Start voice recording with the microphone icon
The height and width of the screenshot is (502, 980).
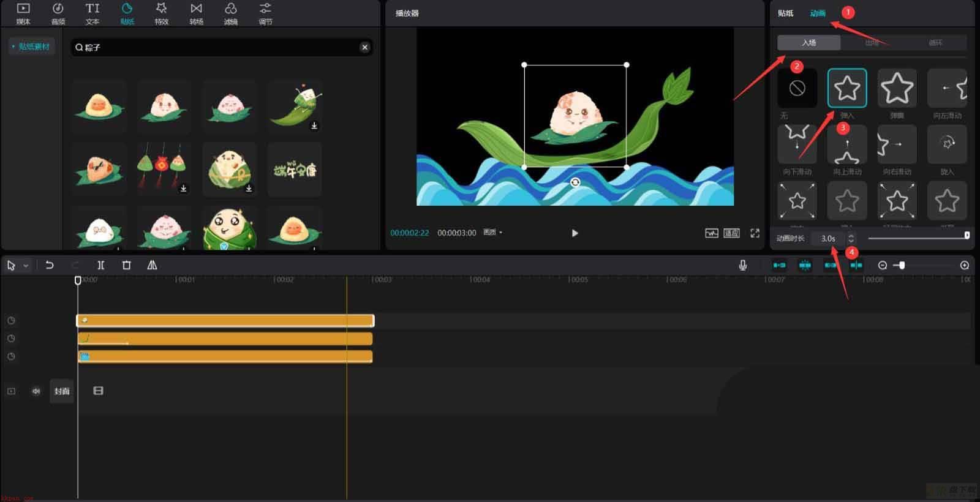pos(742,265)
